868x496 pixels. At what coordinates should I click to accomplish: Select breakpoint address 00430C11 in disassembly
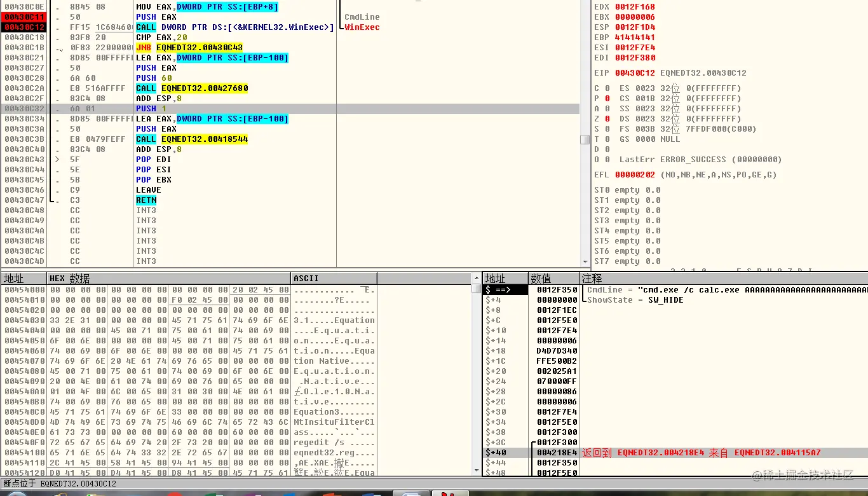pos(24,17)
